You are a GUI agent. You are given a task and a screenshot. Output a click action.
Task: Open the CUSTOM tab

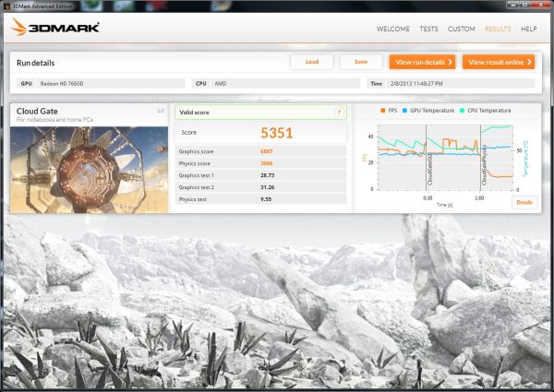pyautogui.click(x=461, y=29)
